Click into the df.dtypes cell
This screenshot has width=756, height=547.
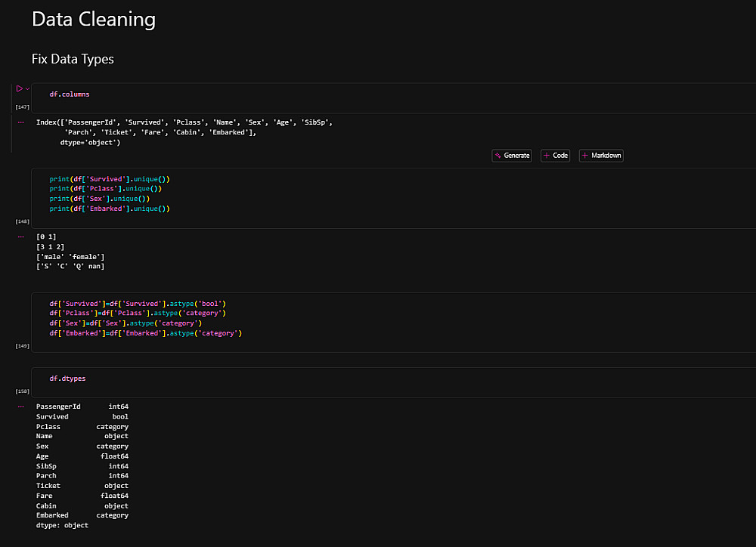pos(302,379)
